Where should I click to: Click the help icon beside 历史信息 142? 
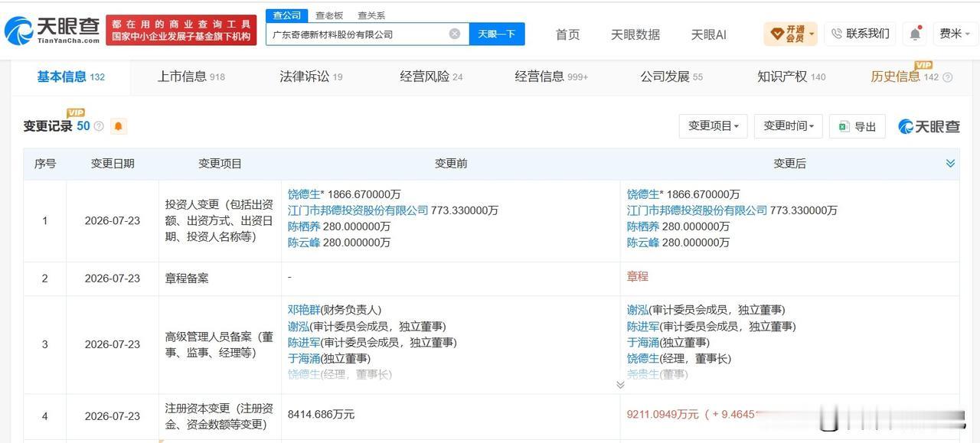948,77
